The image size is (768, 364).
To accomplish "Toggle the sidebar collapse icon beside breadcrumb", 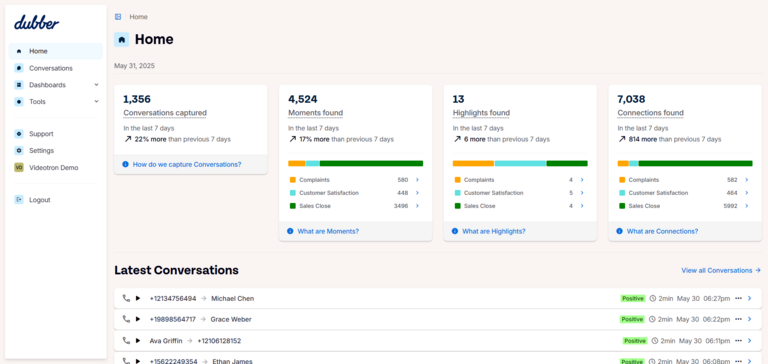I will (x=118, y=17).
